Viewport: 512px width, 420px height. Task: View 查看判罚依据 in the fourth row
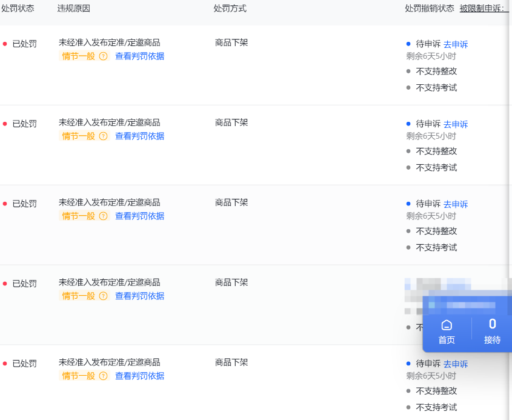point(139,296)
